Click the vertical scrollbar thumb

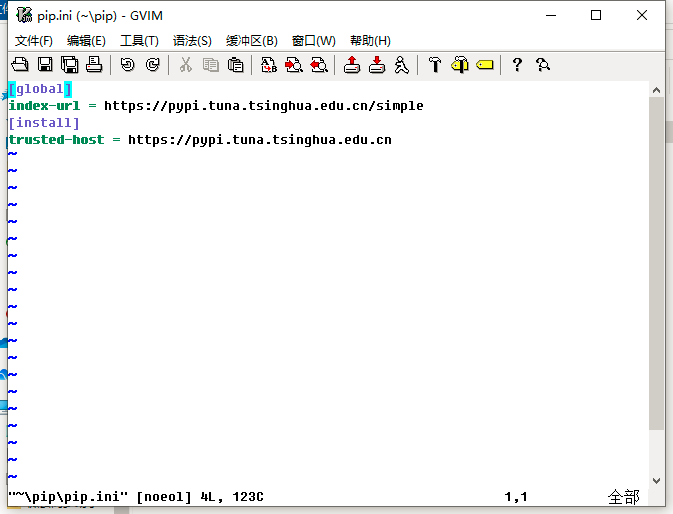(656, 263)
